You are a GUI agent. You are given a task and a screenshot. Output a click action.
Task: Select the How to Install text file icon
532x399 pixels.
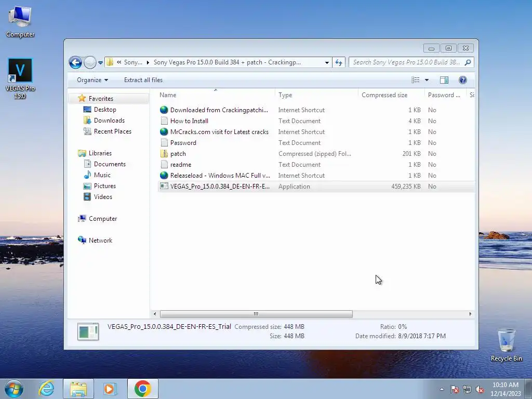pos(164,121)
